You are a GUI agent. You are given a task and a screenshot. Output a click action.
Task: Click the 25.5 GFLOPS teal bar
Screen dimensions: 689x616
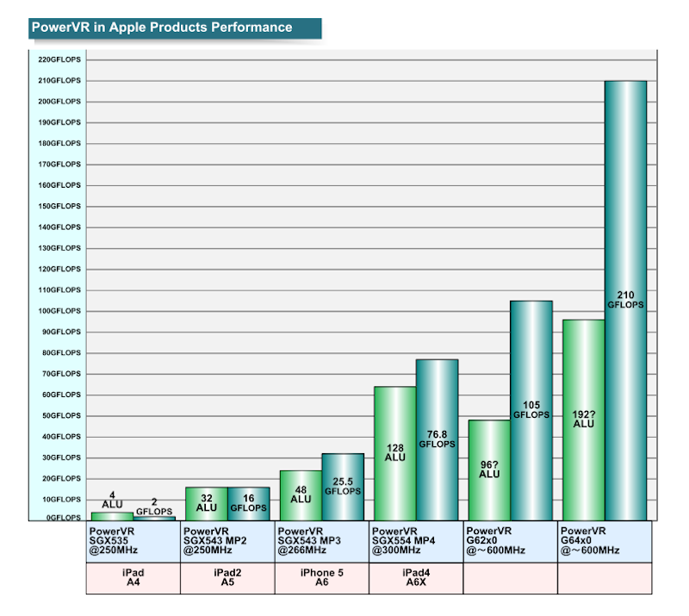coord(343,487)
